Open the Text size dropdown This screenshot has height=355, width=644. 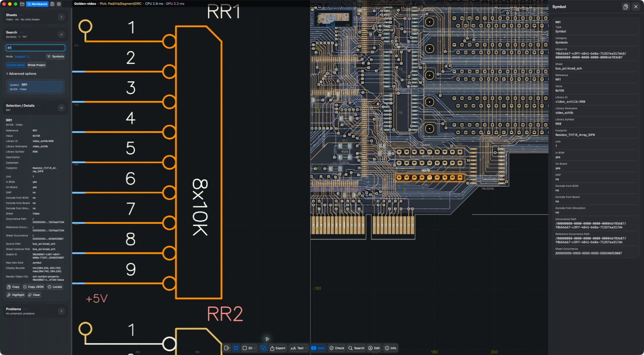coord(299,348)
